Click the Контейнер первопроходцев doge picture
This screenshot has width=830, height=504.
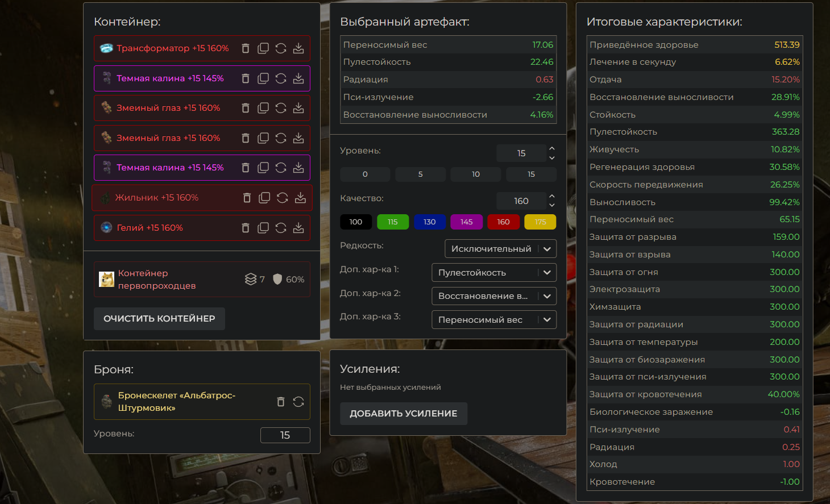[x=107, y=279]
